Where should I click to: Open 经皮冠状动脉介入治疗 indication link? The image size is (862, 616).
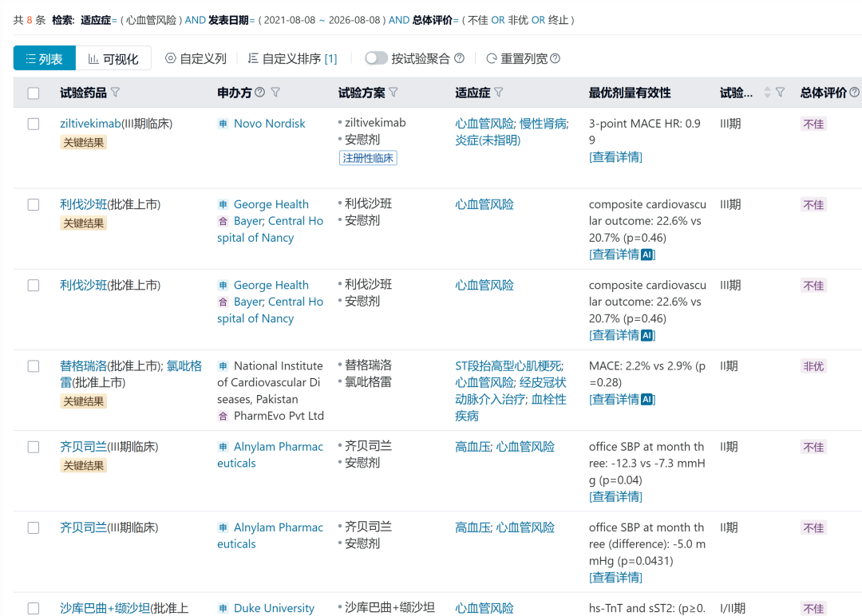[510, 391]
